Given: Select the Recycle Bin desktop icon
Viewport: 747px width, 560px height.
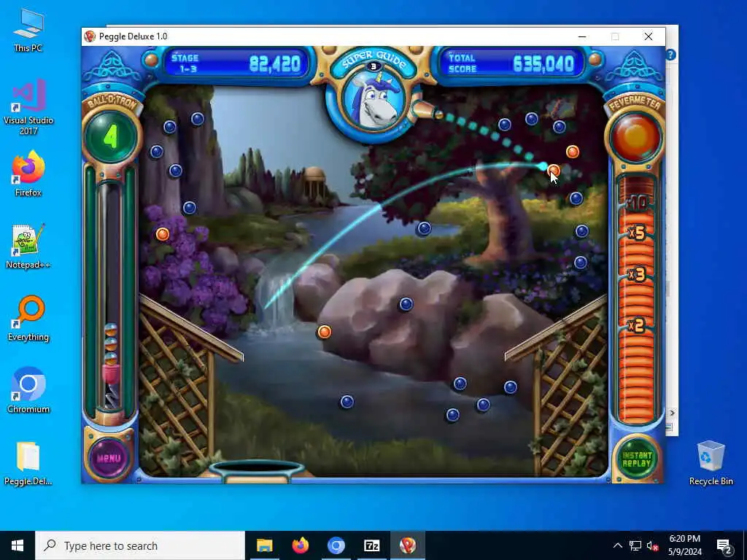Looking at the screenshot, I should coord(711,464).
